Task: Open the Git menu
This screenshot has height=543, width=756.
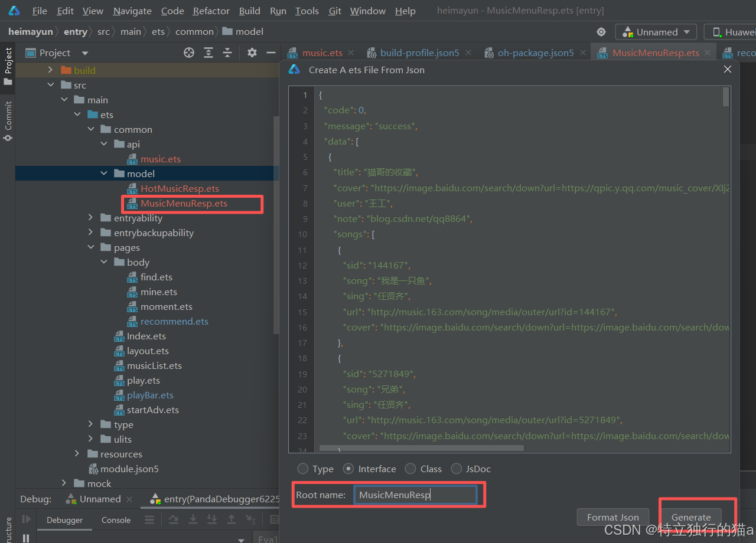Action: (335, 11)
